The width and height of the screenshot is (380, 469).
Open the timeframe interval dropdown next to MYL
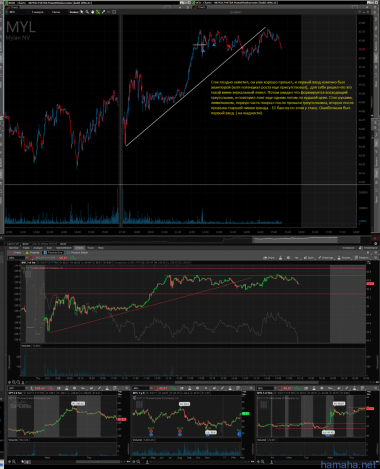[38, 12]
